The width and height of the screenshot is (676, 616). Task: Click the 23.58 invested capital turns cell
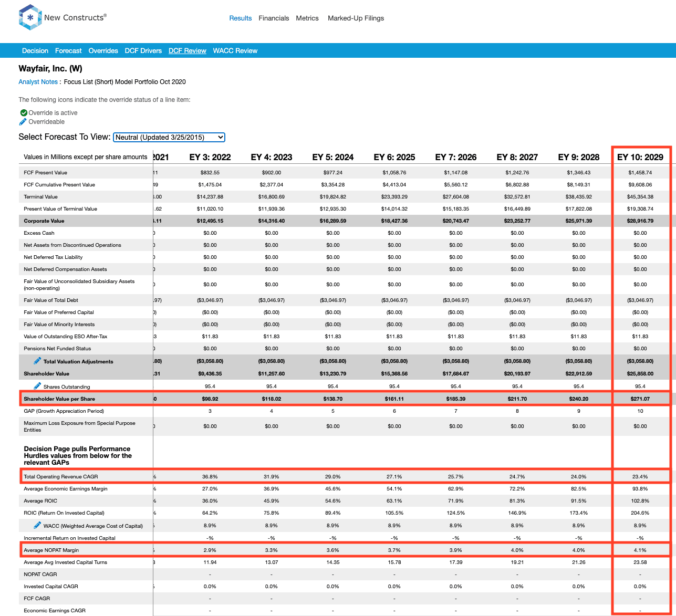(640, 562)
